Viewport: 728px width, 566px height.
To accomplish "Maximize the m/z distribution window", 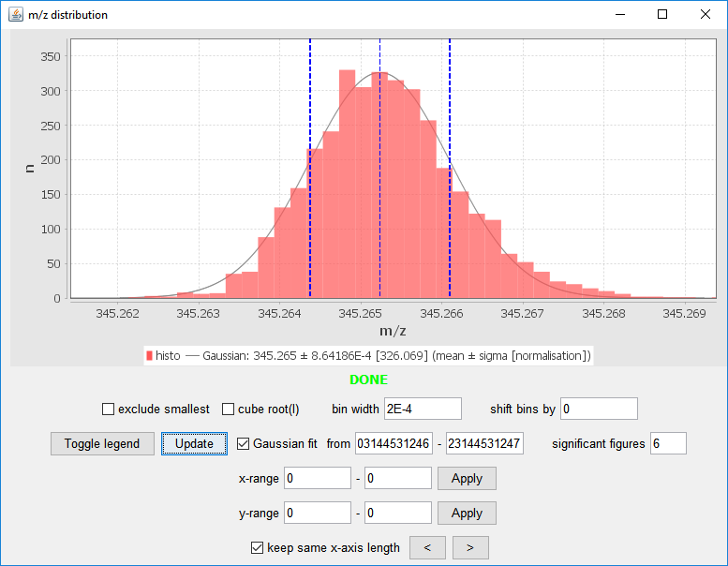I will tap(662, 14).
